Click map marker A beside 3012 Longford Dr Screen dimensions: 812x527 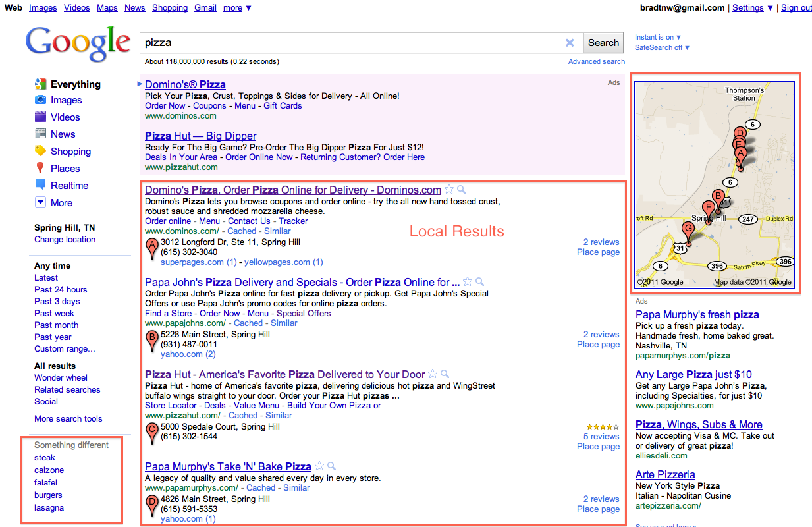153,250
